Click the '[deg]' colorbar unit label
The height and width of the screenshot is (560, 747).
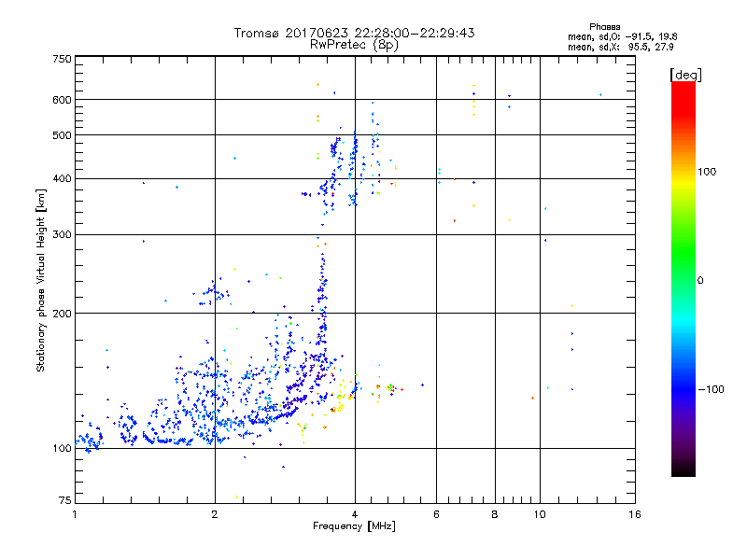(685, 75)
